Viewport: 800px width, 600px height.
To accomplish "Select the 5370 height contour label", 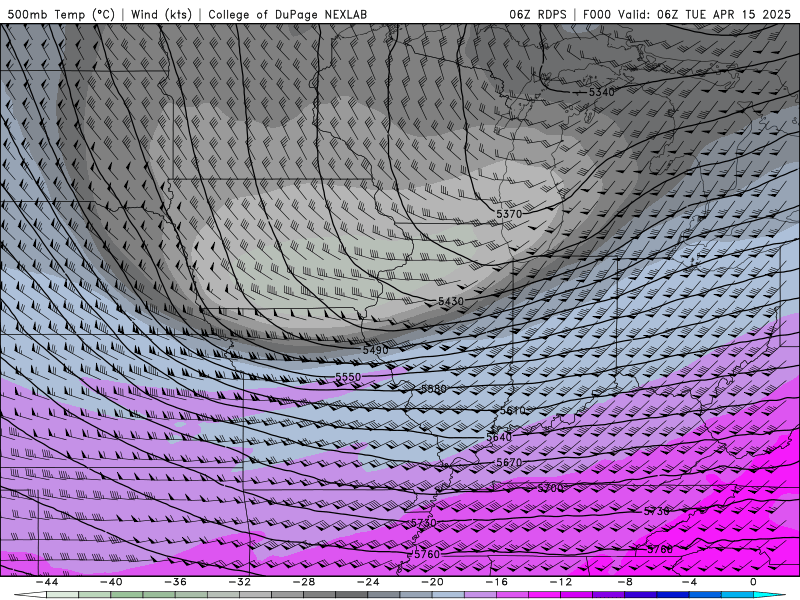I will tap(509, 214).
